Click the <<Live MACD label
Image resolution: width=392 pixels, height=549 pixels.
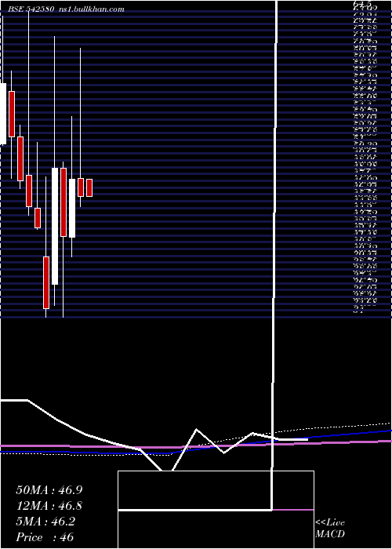coord(330,529)
